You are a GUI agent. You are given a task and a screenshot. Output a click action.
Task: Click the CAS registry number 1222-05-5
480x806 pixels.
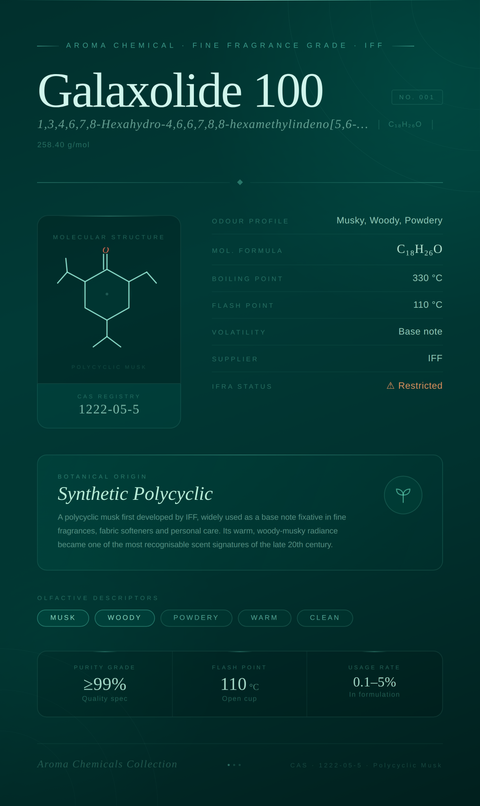109,409
